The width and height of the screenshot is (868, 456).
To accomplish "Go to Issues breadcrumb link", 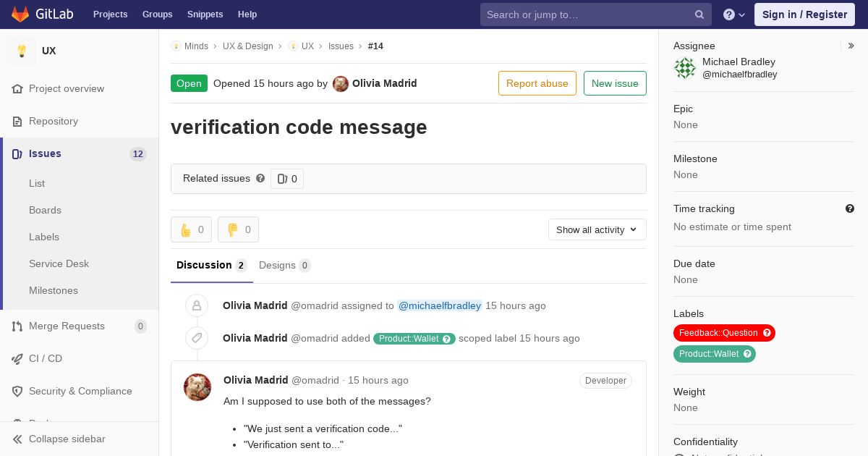I will 341,46.
